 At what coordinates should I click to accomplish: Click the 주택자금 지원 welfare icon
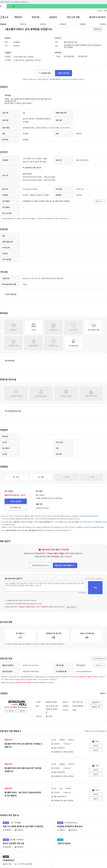[x=13, y=343]
